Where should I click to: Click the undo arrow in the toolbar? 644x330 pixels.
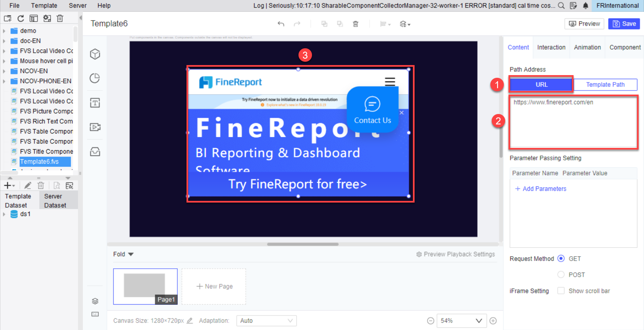(x=281, y=24)
